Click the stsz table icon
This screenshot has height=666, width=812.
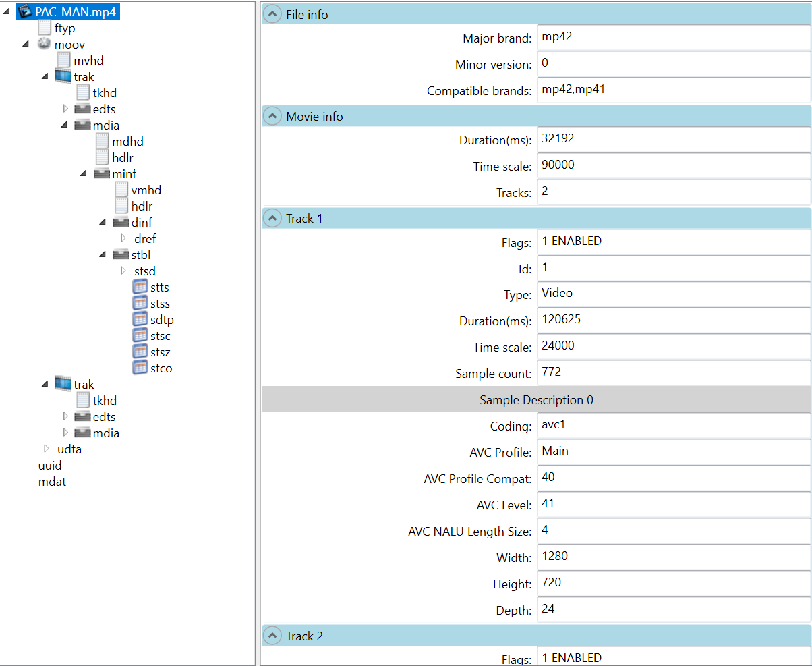(140, 352)
